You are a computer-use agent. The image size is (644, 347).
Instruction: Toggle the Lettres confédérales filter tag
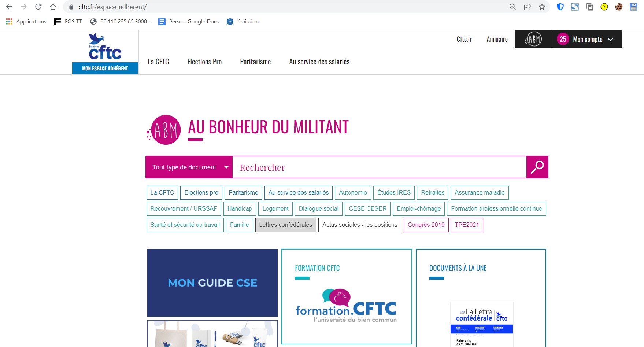pos(285,225)
